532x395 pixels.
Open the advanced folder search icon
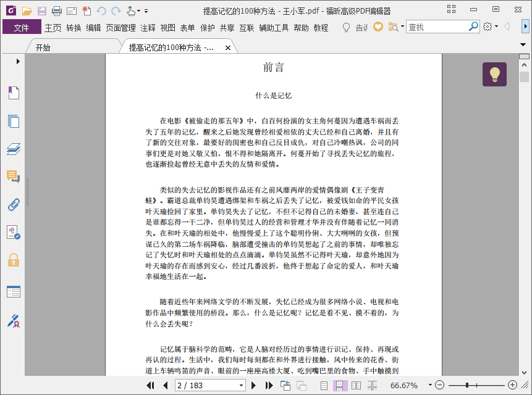(393, 27)
